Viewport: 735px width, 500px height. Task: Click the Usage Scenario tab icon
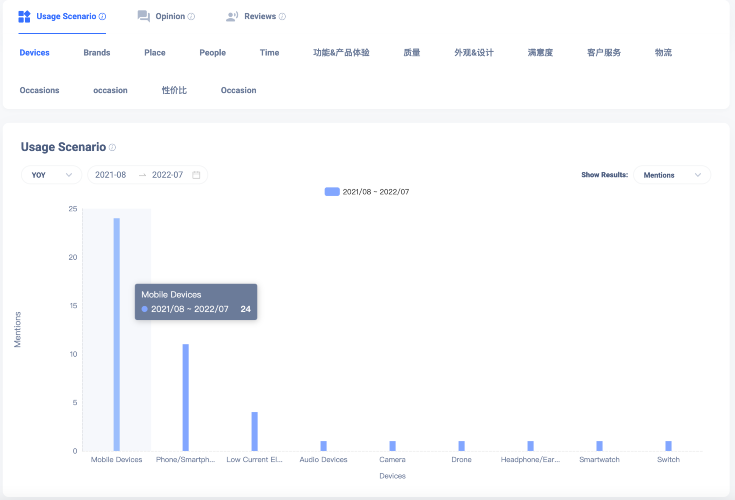point(24,16)
